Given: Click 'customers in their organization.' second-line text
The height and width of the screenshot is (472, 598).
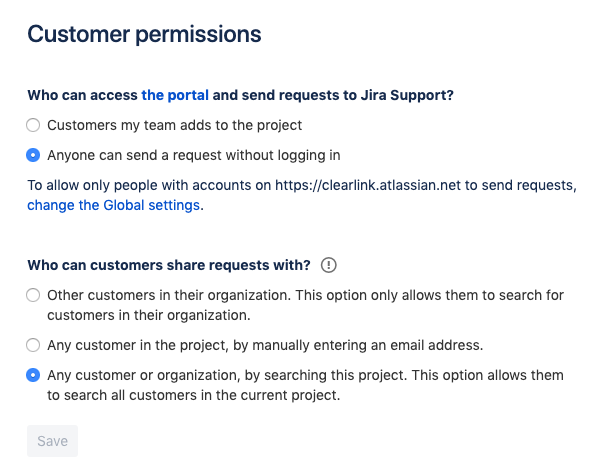Looking at the screenshot, I should pos(149,315).
